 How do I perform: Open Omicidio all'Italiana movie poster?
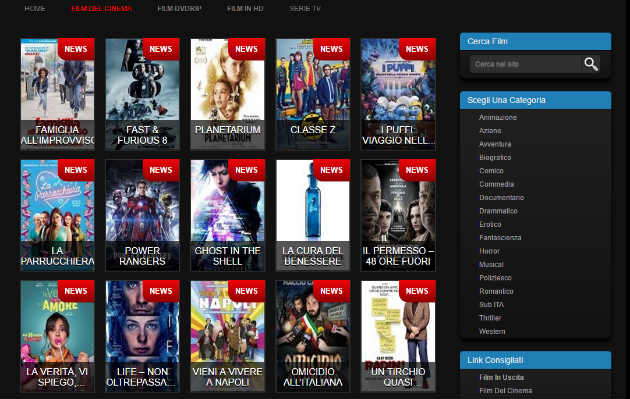point(313,336)
